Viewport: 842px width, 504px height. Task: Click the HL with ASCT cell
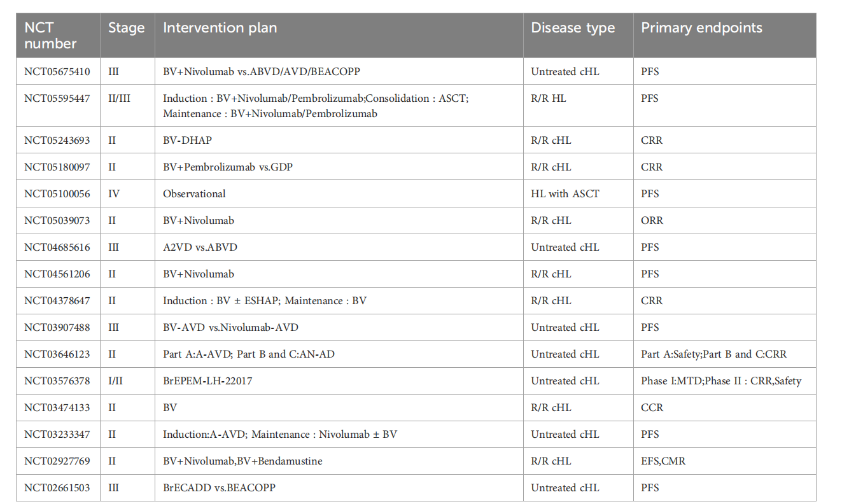point(579,193)
